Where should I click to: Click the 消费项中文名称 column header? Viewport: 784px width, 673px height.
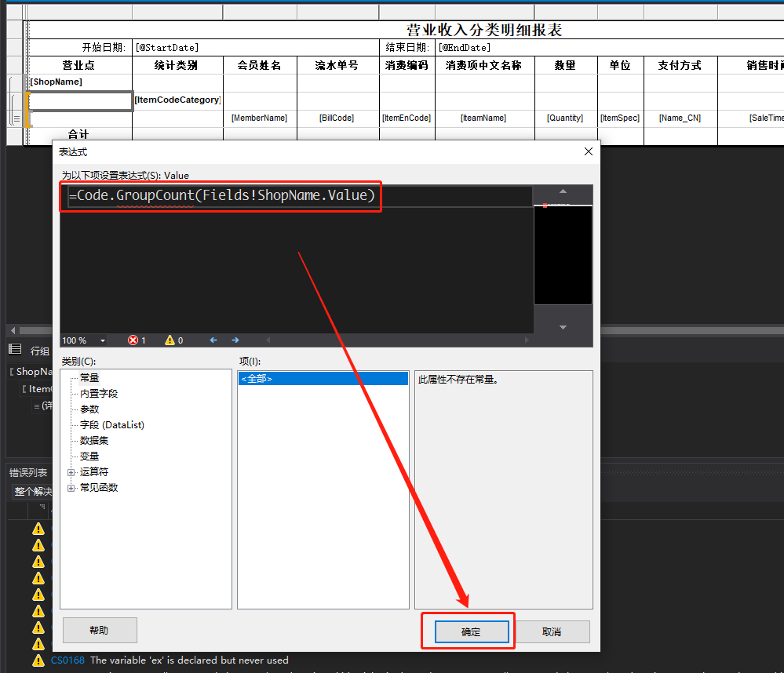pos(483,65)
